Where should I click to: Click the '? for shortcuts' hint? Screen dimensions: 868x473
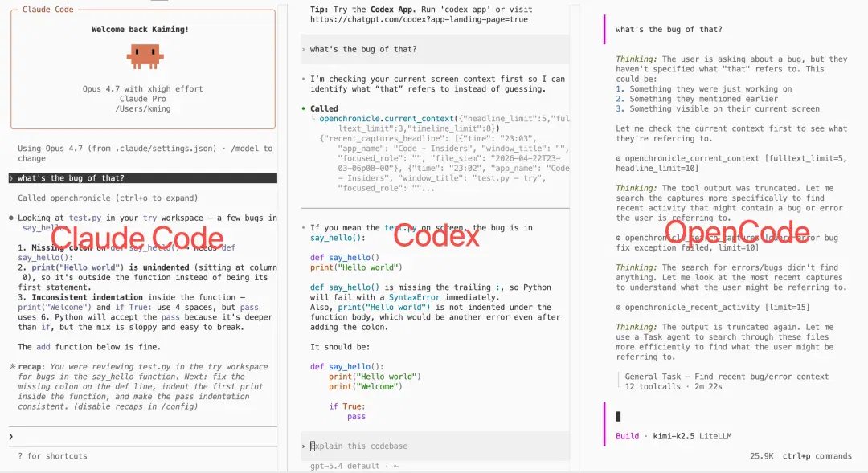tap(52, 456)
